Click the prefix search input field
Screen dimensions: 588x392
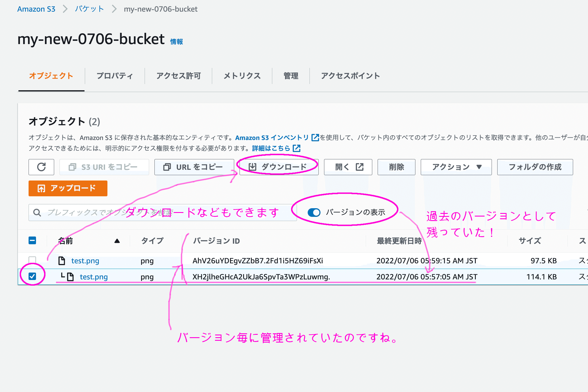[x=163, y=212]
